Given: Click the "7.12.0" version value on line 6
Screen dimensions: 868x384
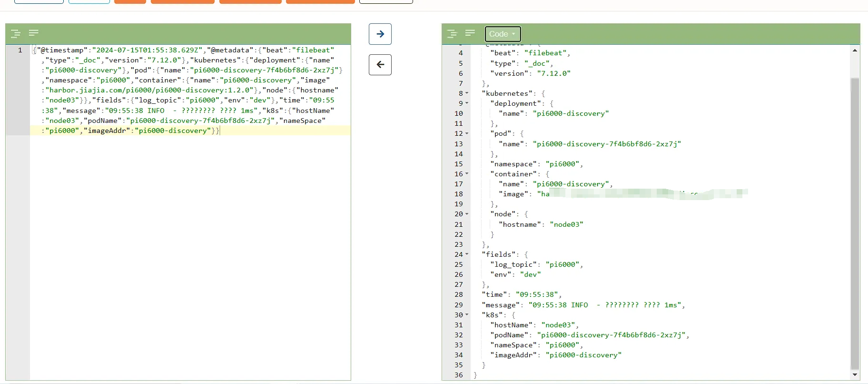Looking at the screenshot, I should [x=554, y=73].
